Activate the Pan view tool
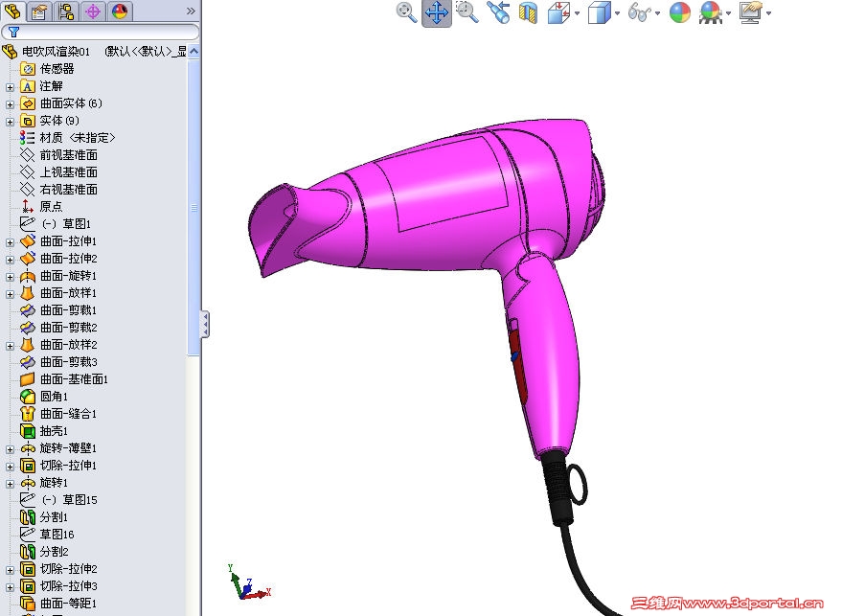The image size is (842, 616). tap(437, 12)
